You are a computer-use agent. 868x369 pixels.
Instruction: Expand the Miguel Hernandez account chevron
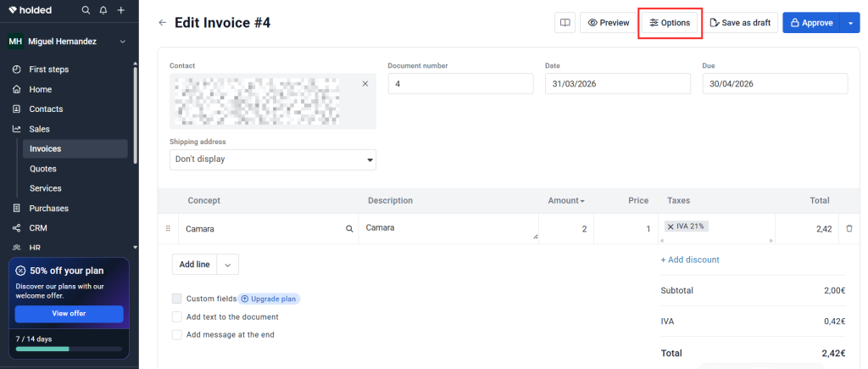pos(122,42)
